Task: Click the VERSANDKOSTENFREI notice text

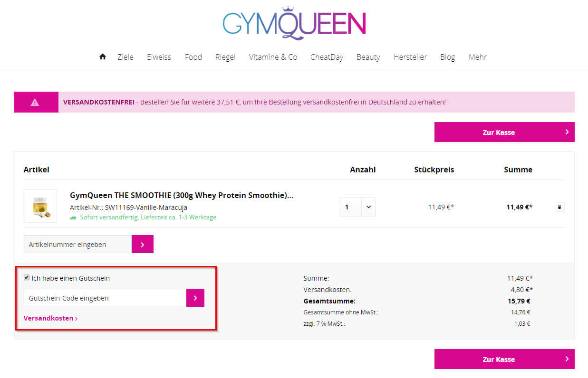Action: 254,102
